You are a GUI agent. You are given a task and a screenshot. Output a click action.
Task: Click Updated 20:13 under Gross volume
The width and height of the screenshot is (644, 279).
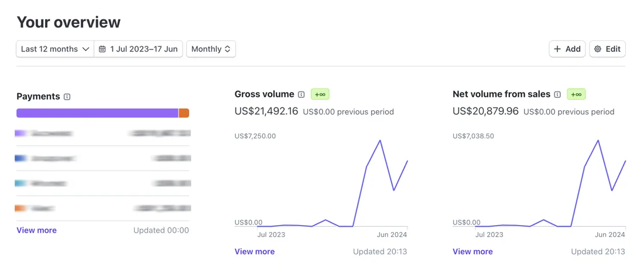[380, 251]
